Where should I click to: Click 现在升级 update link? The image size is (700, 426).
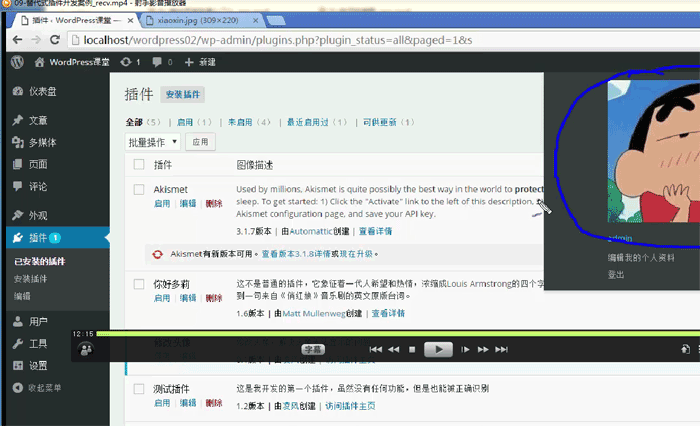pos(356,254)
